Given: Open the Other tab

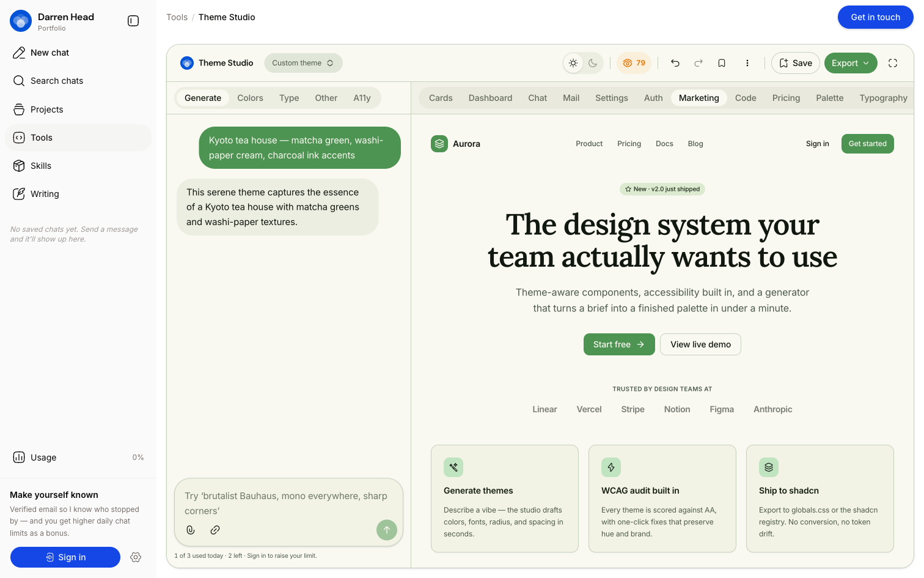Looking at the screenshot, I should (x=326, y=98).
